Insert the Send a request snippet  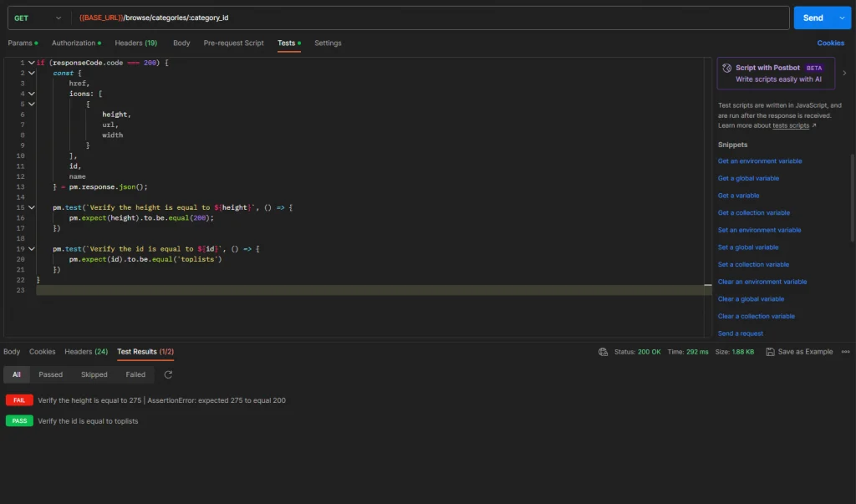point(741,333)
